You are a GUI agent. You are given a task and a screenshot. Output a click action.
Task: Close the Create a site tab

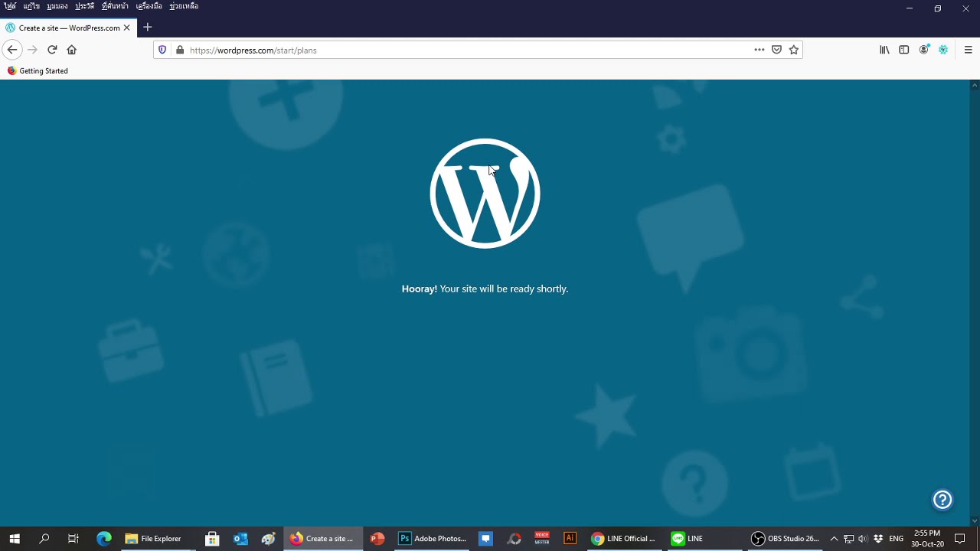127,28
